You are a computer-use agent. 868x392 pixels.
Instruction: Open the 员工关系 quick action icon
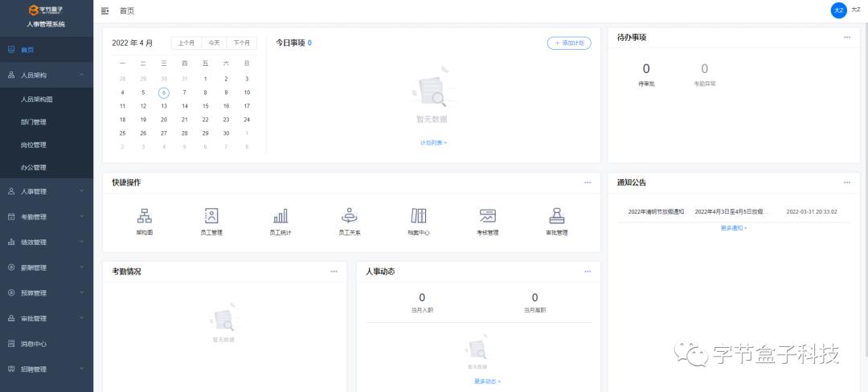tap(350, 215)
